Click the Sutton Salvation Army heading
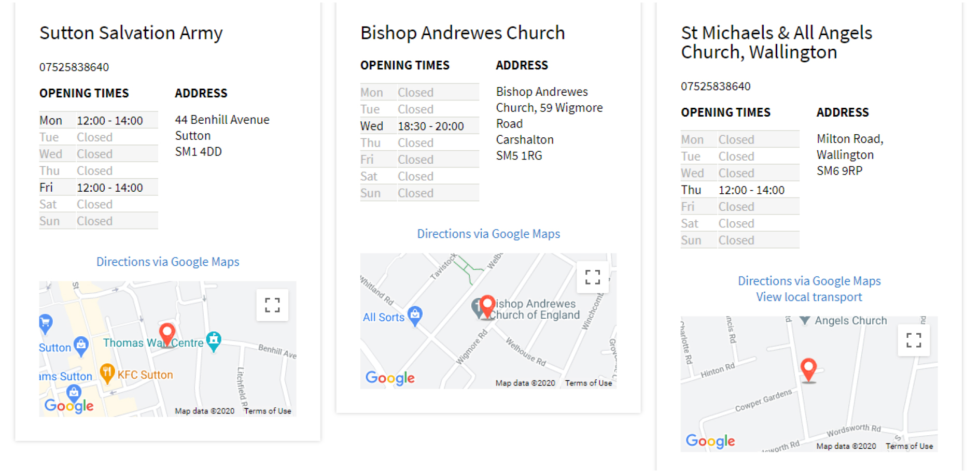 (131, 33)
